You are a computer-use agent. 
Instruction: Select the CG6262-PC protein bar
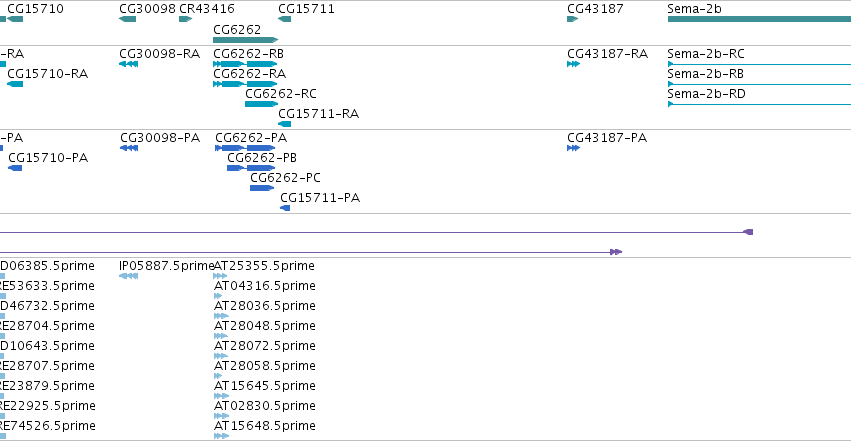[262, 188]
